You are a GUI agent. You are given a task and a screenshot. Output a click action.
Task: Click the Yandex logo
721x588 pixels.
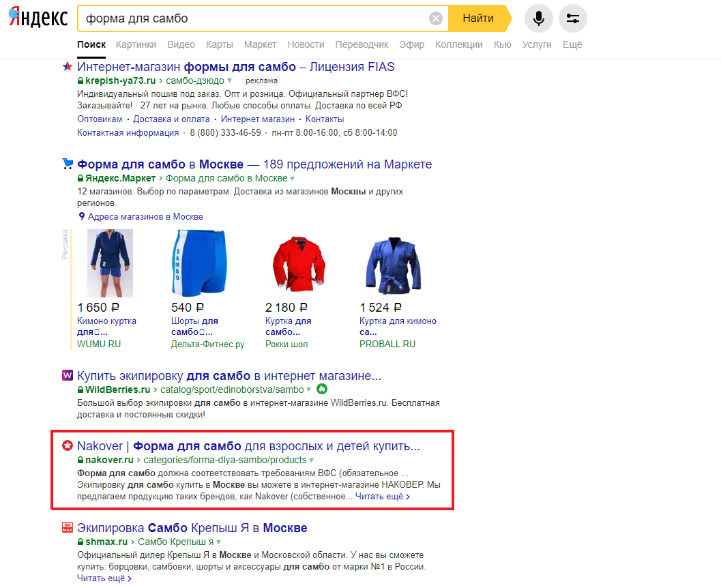tap(38, 18)
